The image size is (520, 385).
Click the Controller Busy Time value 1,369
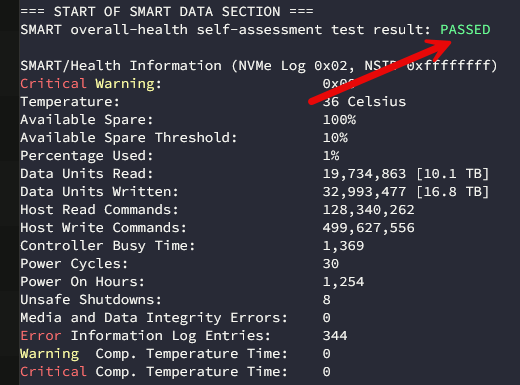(343, 246)
